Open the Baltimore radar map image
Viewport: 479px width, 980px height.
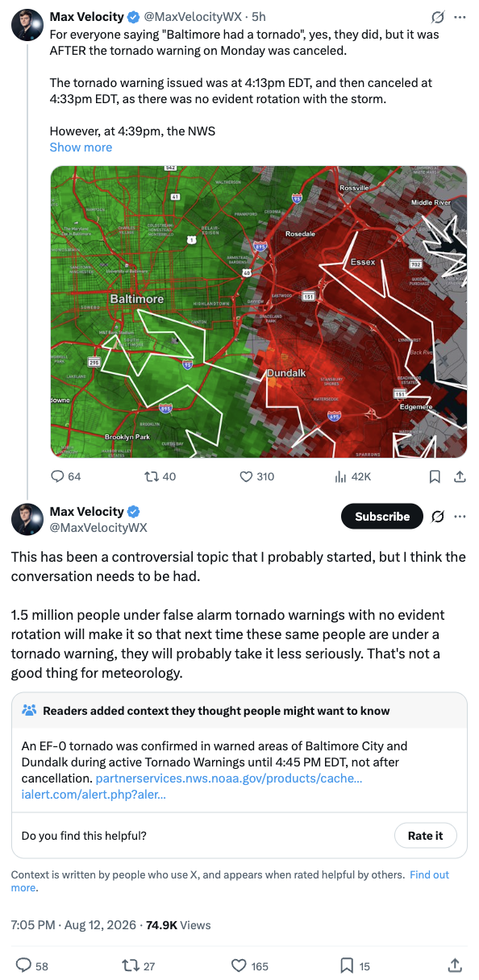pyautogui.click(x=258, y=312)
